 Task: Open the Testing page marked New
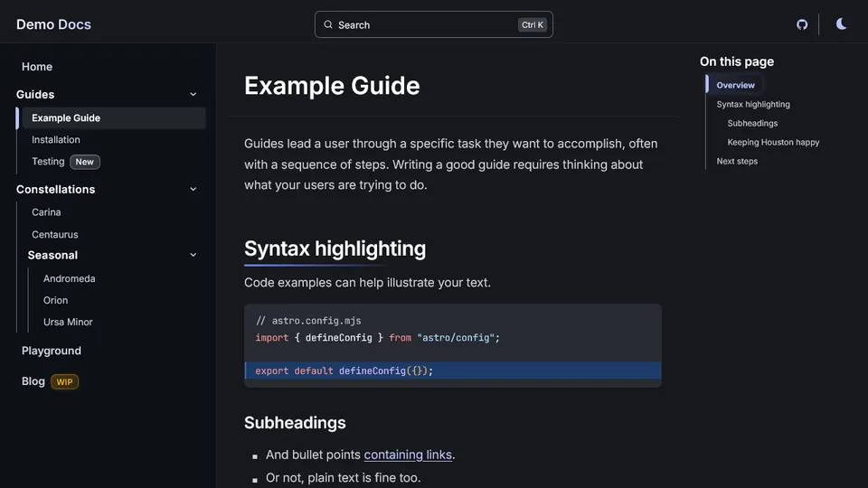click(48, 162)
